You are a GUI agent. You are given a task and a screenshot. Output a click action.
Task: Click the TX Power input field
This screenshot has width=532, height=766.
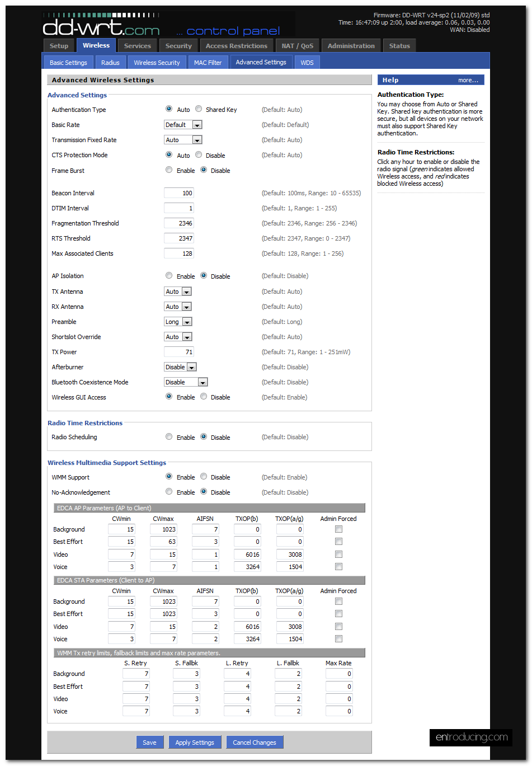tap(179, 352)
